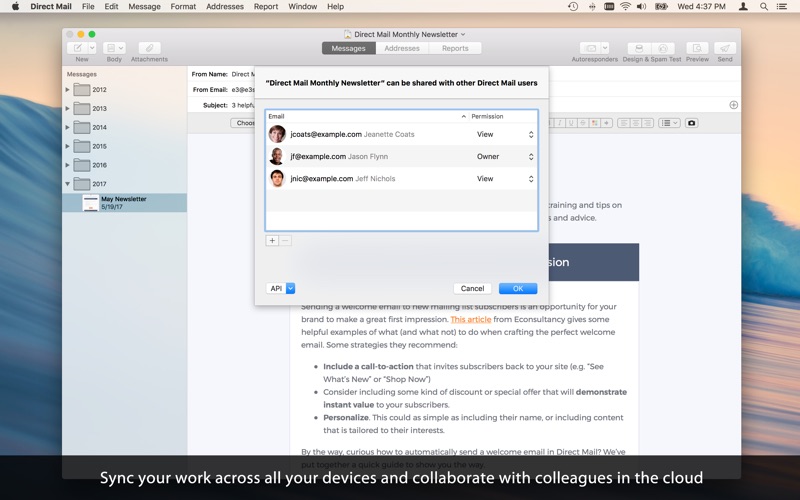Collapse the 2017 folder
800x500 pixels.
(67, 184)
